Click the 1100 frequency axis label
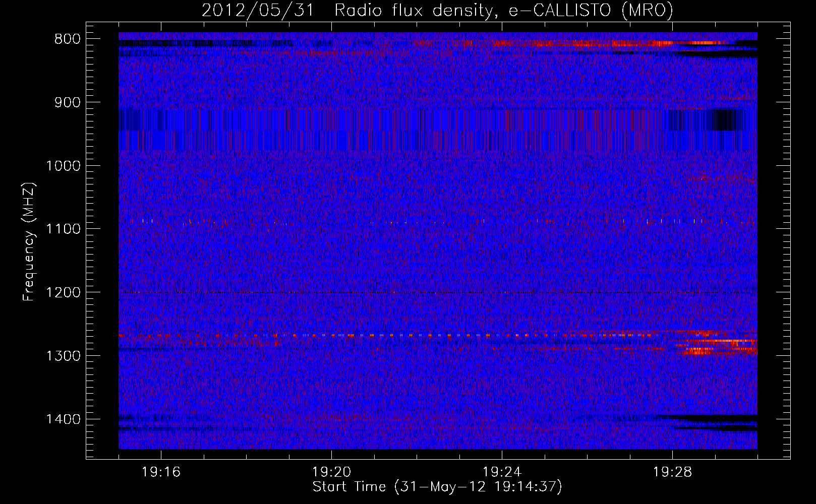 pos(63,229)
